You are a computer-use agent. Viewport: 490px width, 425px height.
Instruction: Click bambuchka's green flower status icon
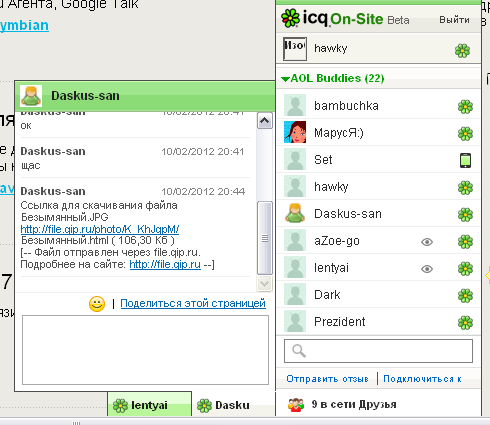(x=465, y=107)
